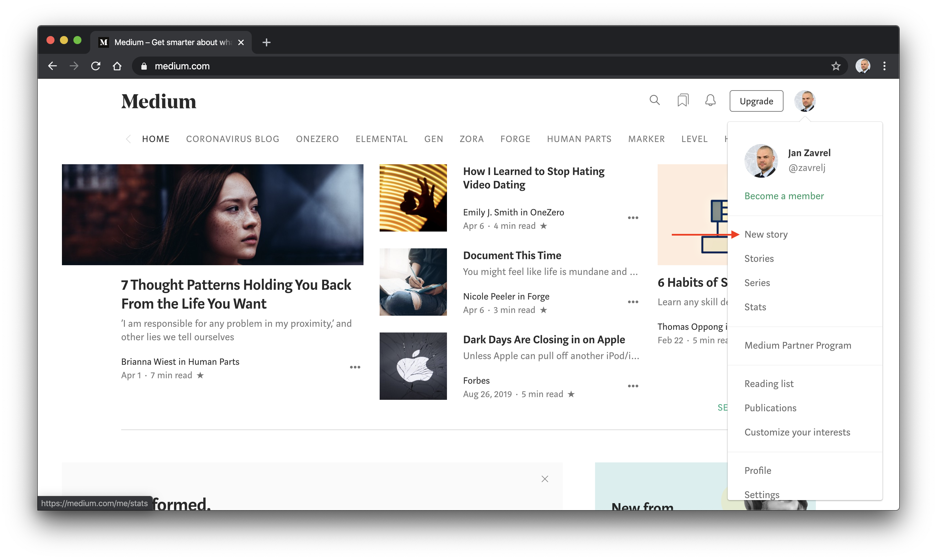Open '7 Thought Patterns Holding You Back' article
This screenshot has height=560, width=937.
[x=236, y=294]
